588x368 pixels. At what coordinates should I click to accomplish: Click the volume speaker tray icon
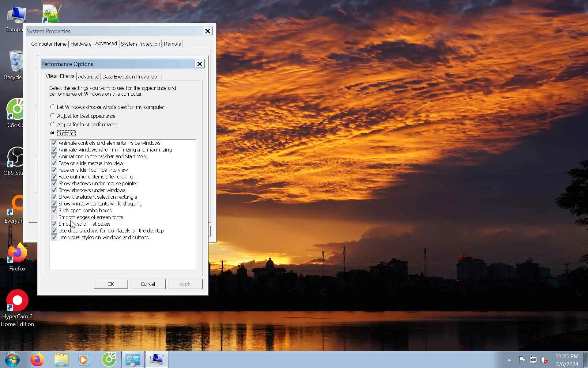(544, 360)
